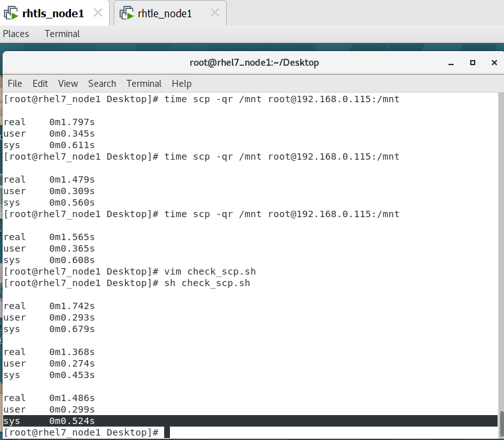Click the user 0m0.299s value
504x440 pixels.
[72, 410]
